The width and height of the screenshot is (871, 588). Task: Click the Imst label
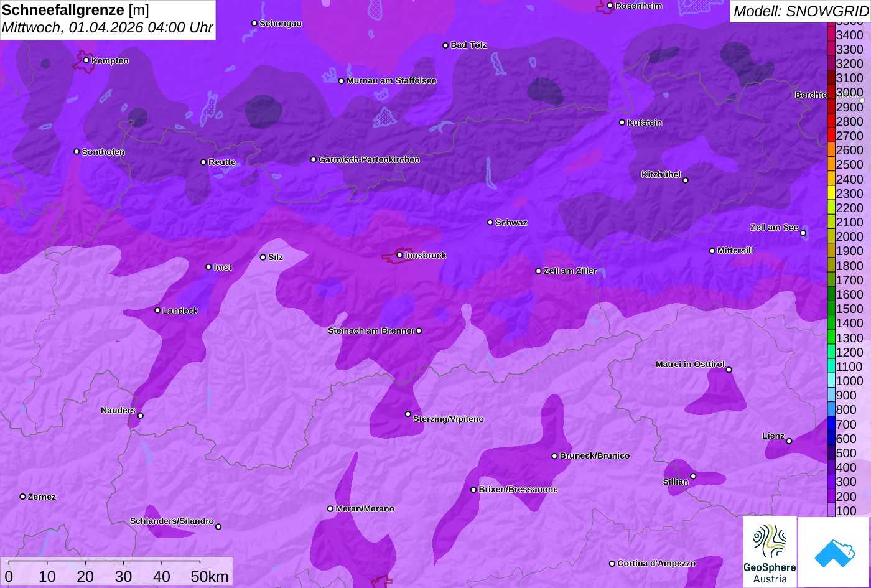coord(223,268)
